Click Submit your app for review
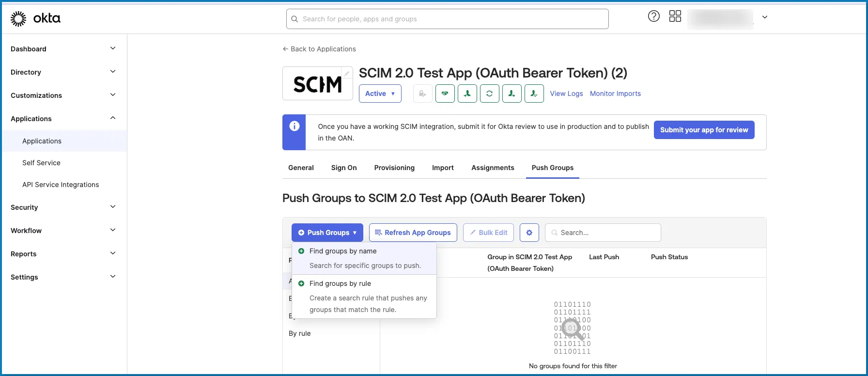 pyautogui.click(x=704, y=130)
